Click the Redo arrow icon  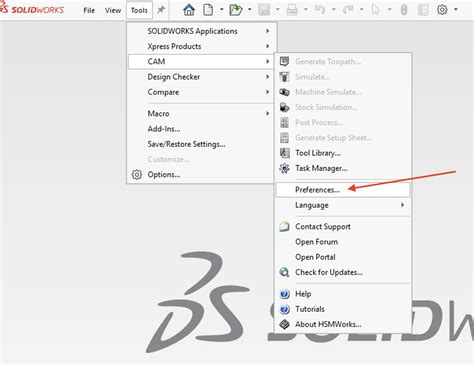click(x=348, y=10)
